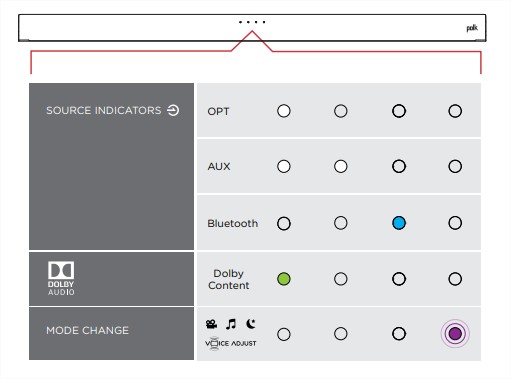Select the movie camera mode icon
This screenshot has width=511, height=379.
[211, 324]
